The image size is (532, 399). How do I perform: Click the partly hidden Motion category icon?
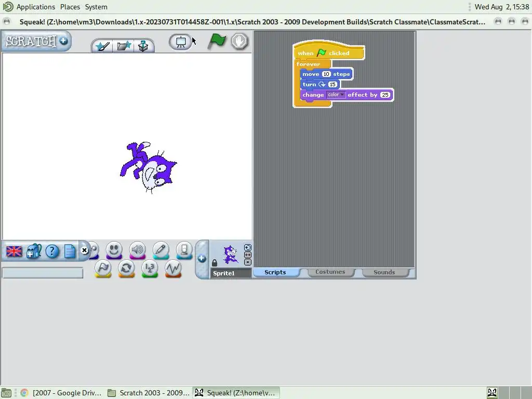(95, 250)
